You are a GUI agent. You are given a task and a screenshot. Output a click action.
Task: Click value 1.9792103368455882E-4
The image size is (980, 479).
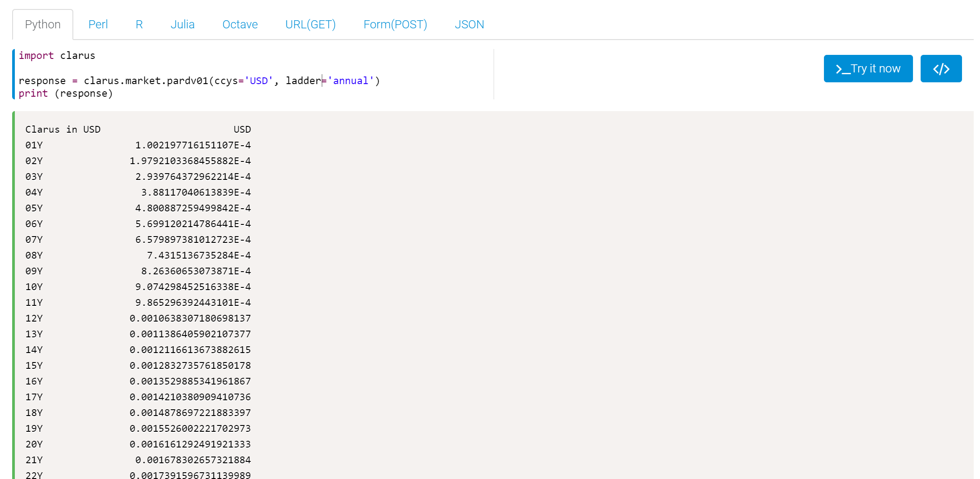tap(190, 161)
